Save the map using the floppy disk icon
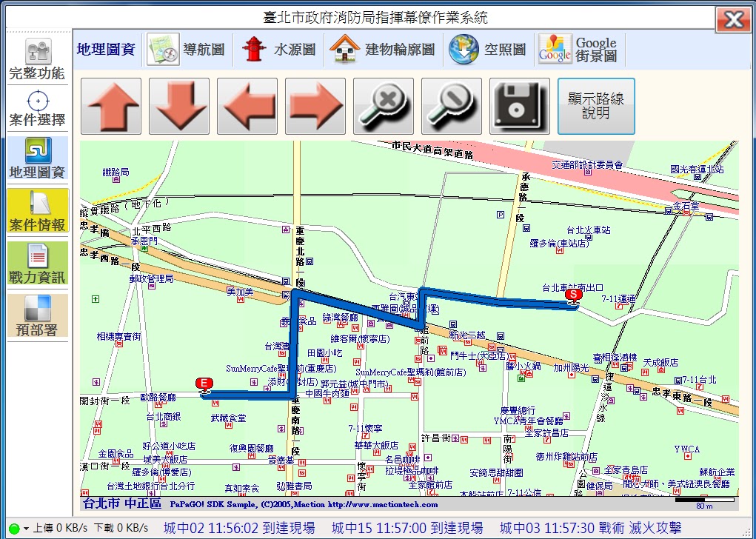 pos(519,106)
